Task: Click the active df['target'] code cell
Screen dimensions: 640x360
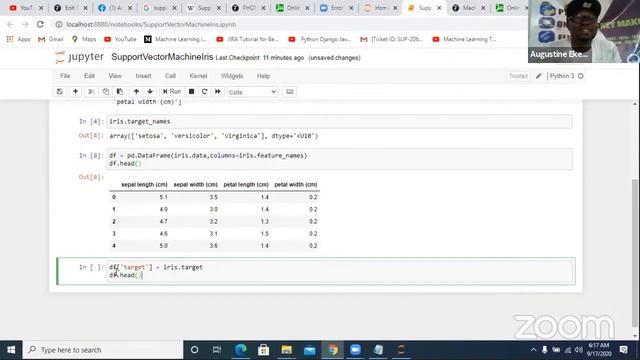Action: 341,271
